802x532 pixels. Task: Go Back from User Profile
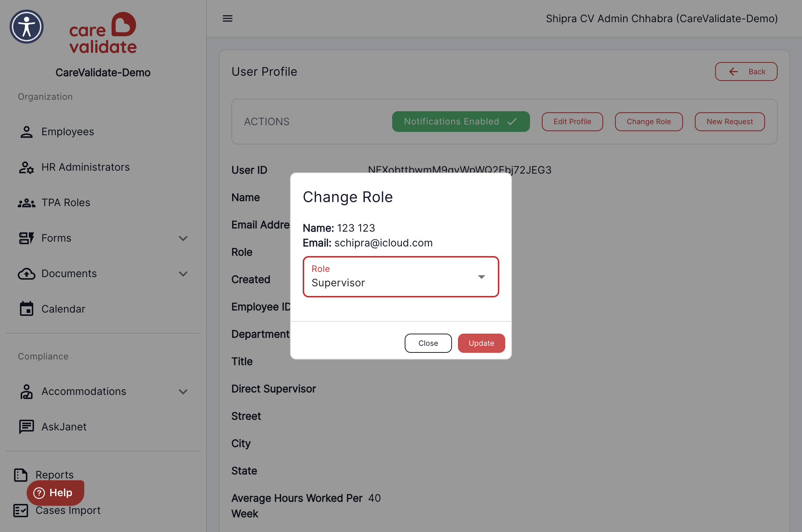point(746,72)
